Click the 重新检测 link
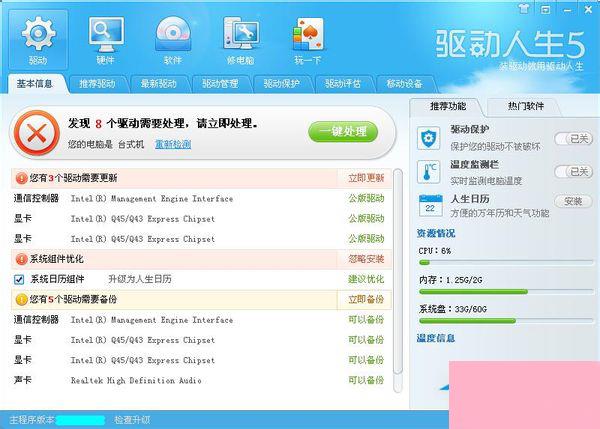This screenshot has height=429, width=600. click(x=173, y=144)
